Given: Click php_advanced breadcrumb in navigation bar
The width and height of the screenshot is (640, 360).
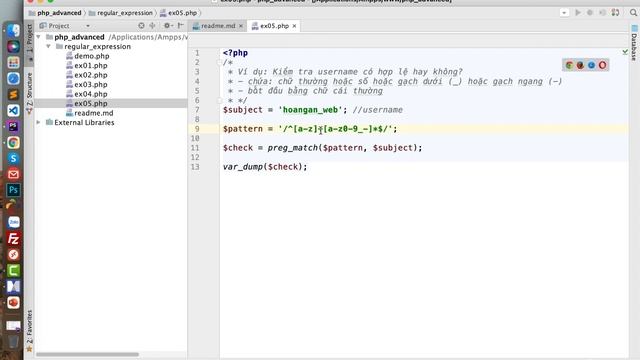Looking at the screenshot, I should click(x=55, y=13).
